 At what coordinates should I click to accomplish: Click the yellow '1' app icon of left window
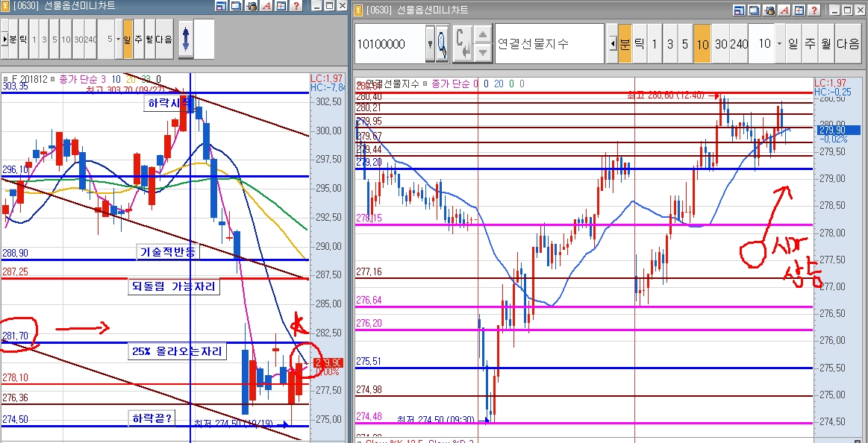pos(5,6)
